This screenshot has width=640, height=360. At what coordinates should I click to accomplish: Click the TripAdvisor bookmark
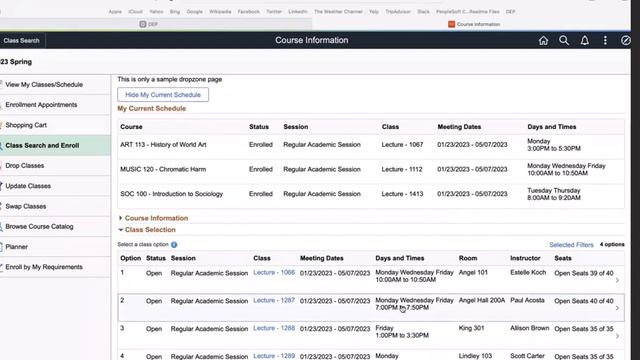pos(398,12)
